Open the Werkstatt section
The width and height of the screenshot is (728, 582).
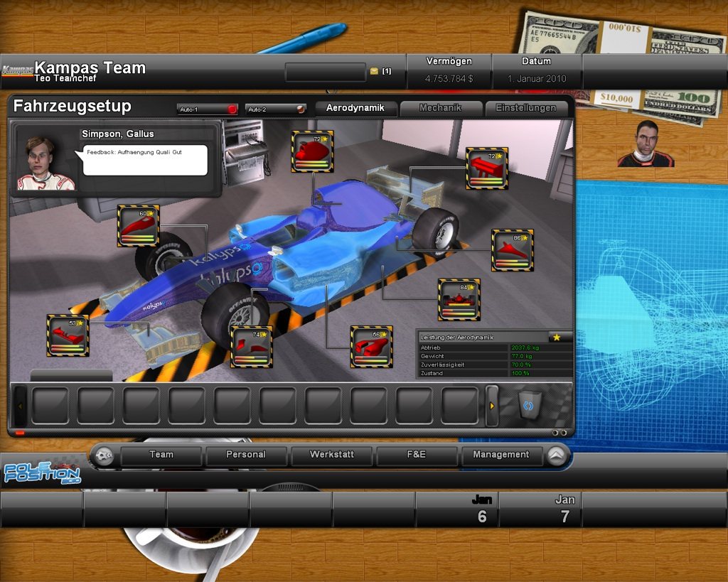point(331,456)
